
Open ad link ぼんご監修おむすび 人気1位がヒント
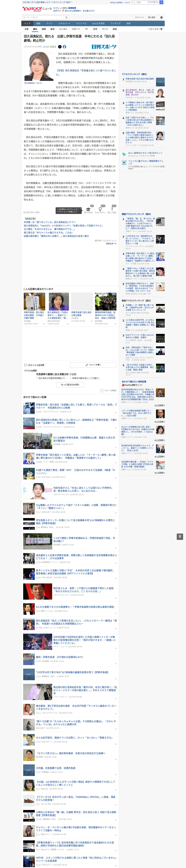pos(145,153)
